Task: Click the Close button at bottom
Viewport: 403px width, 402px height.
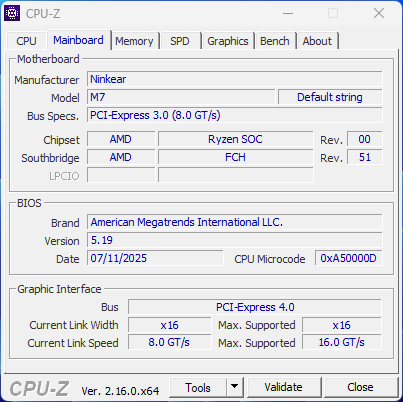Action: (x=360, y=387)
